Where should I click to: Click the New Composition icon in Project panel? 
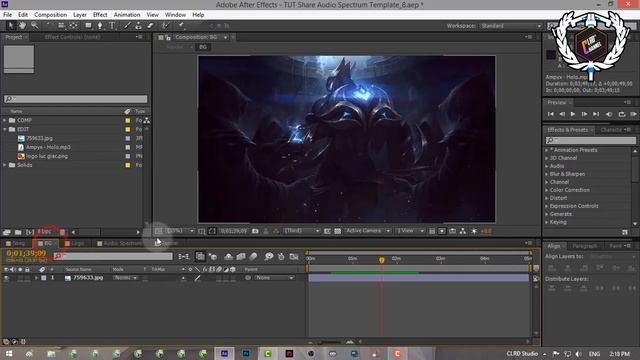coord(30,232)
